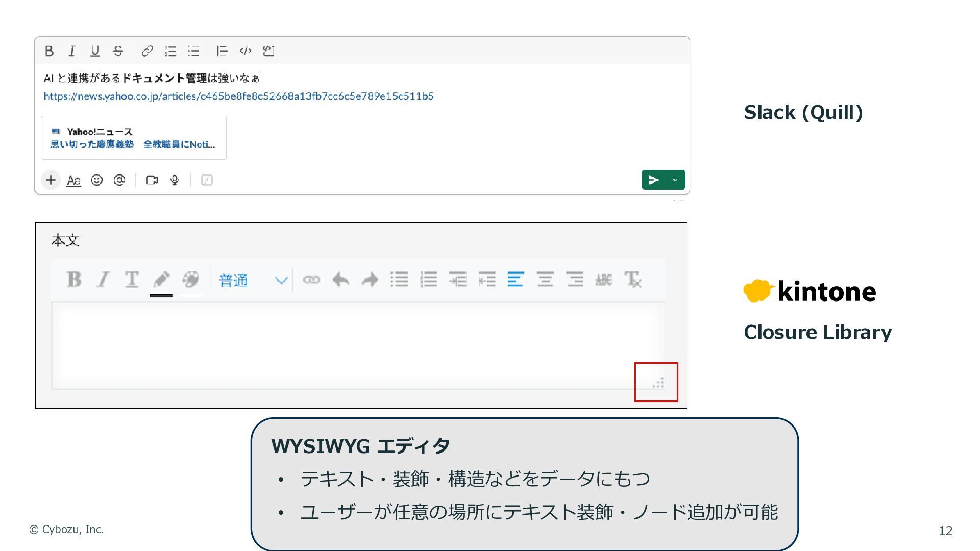Apply blockquote in the Slack editor

pyautogui.click(x=222, y=51)
